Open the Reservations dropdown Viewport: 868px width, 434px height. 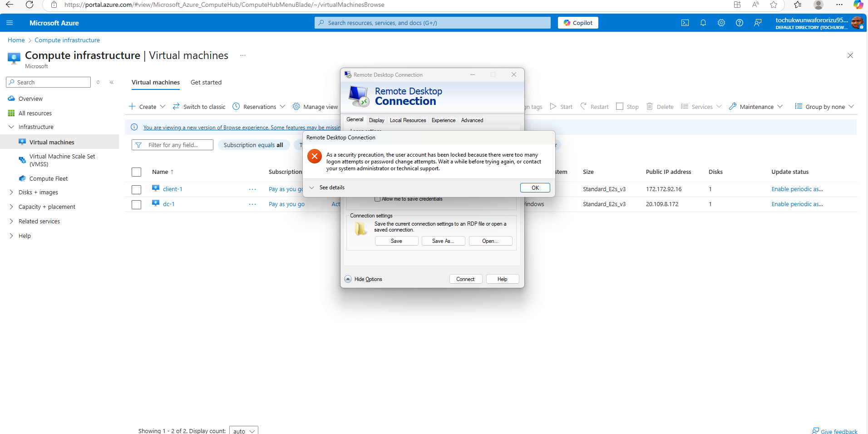tap(259, 107)
